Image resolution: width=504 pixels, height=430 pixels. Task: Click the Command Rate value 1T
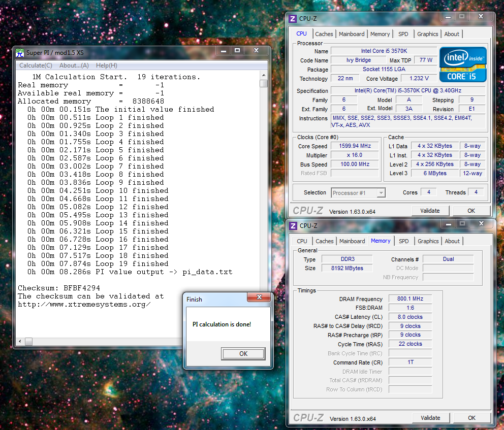click(410, 362)
